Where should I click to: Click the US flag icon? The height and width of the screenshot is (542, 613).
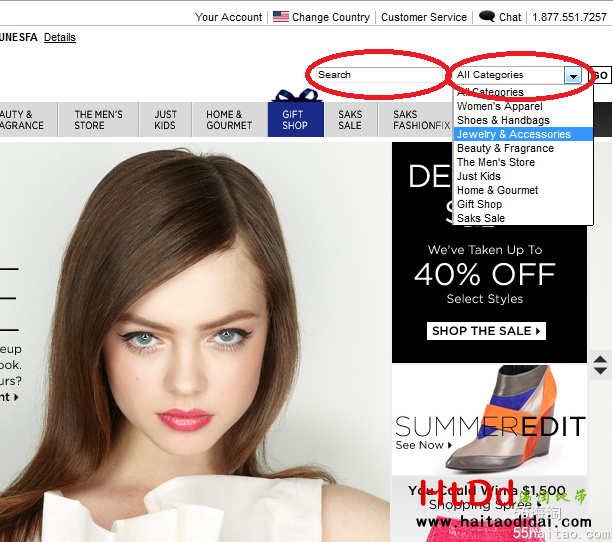click(x=281, y=16)
